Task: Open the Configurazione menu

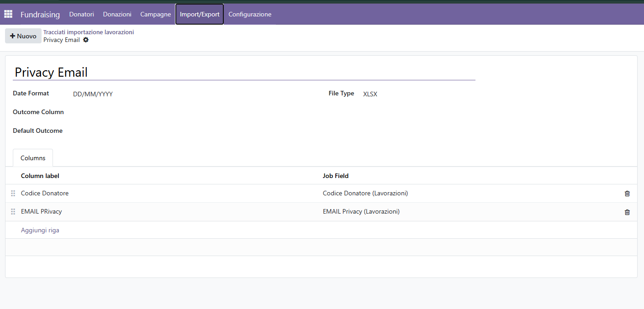Action: 250,14
